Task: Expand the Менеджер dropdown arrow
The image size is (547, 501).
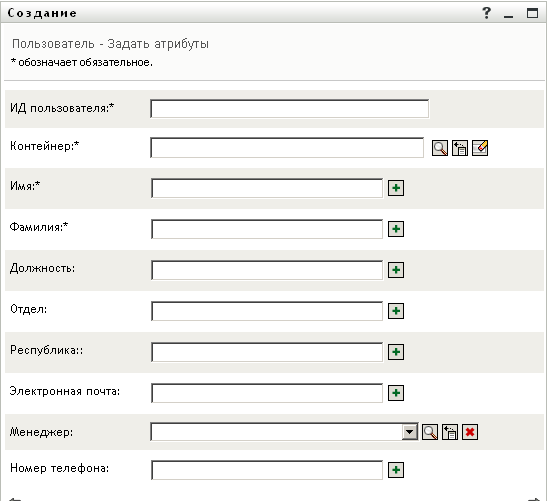Action: [x=410, y=432]
